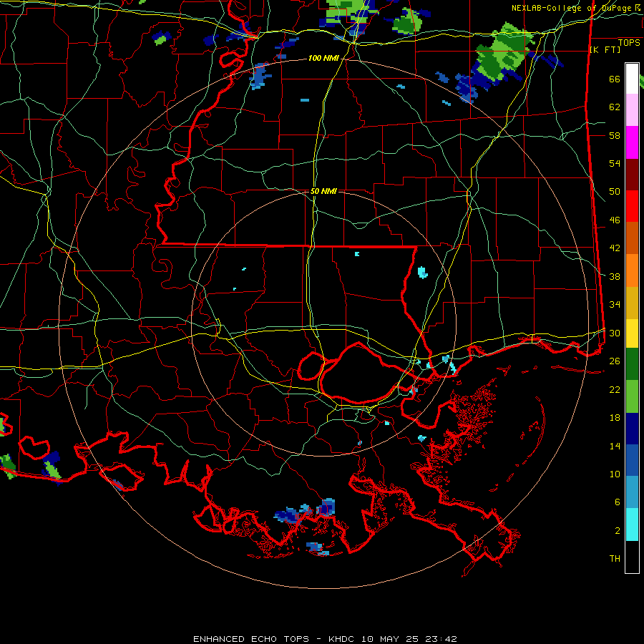Click the "23:42" timestamp in caption
Image resolution: width=644 pixels, height=644 pixels.
pos(440,639)
